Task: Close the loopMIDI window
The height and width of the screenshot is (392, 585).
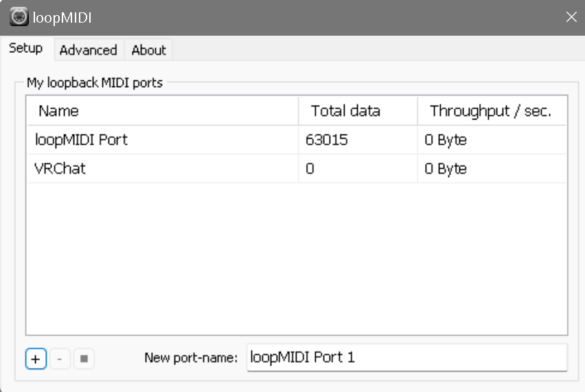Action: pos(571,17)
